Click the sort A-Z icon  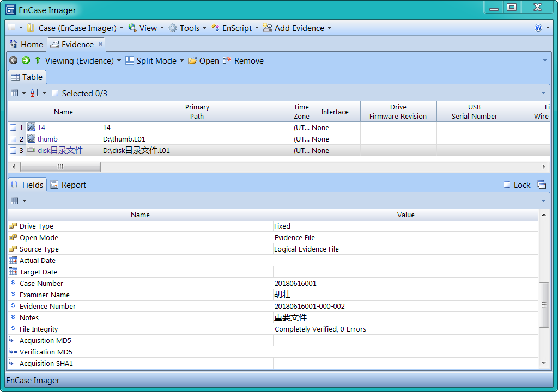pos(34,93)
